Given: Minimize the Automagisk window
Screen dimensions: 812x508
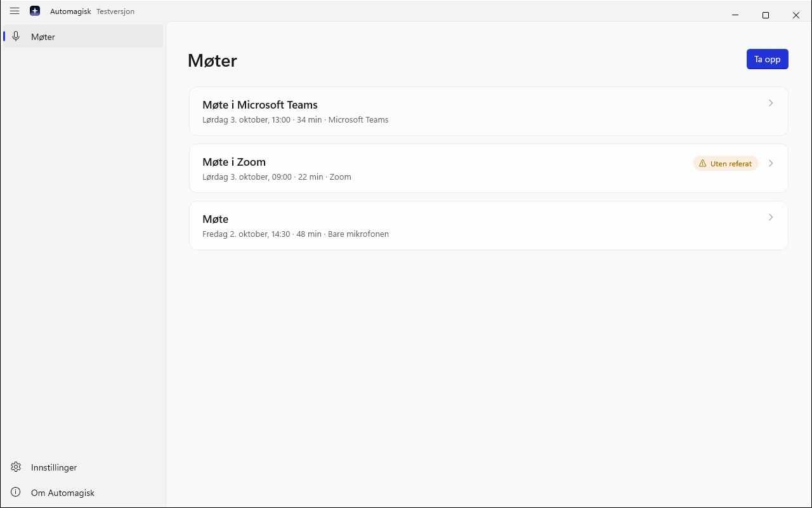Looking at the screenshot, I should tap(735, 15).
